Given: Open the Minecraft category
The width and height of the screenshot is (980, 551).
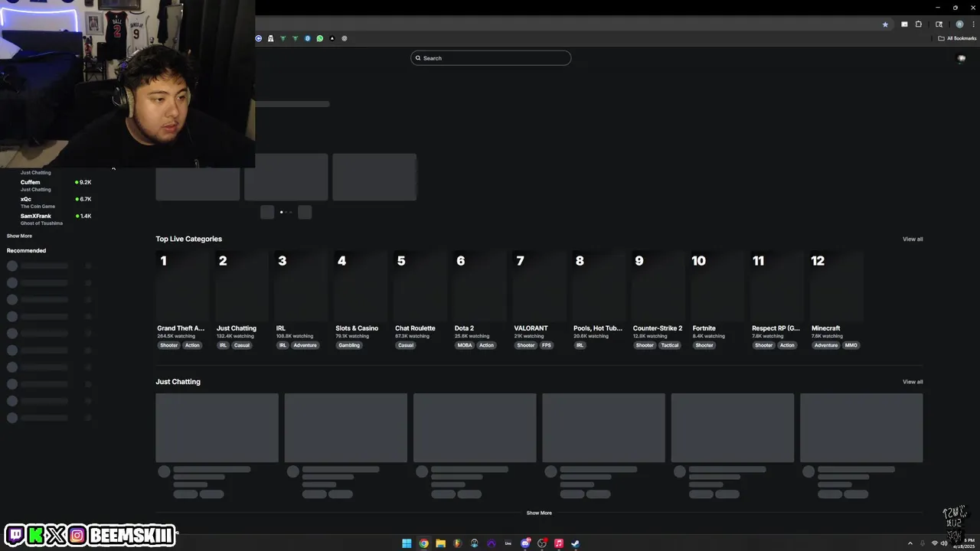Looking at the screenshot, I should tap(837, 299).
